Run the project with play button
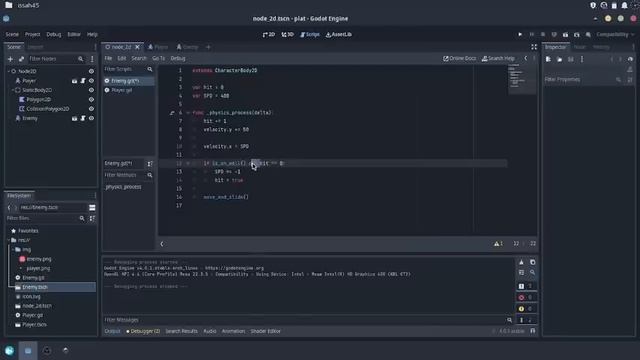 coord(520,35)
